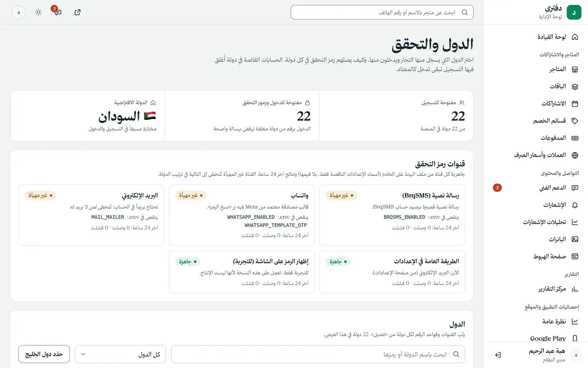Click the غير مهيأة badge on واتساب card
The width and height of the screenshot is (588, 368).
tap(191, 196)
